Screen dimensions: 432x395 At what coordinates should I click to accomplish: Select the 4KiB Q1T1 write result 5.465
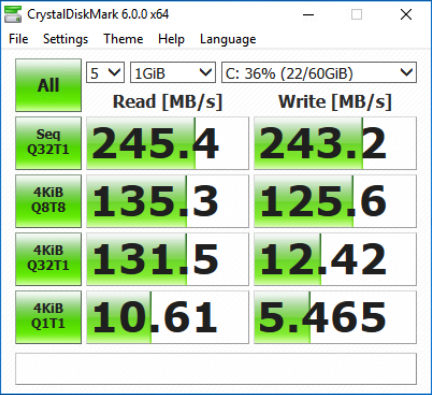pyautogui.click(x=335, y=317)
